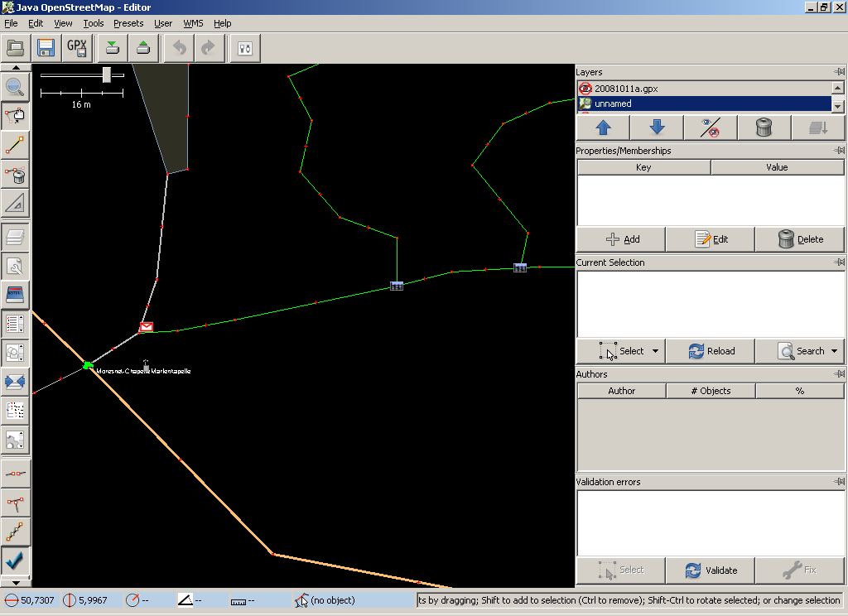Viewport: 848px width, 616px height.
Task: Save the layer with the floppy disk icon
Action: pyautogui.click(x=46, y=49)
